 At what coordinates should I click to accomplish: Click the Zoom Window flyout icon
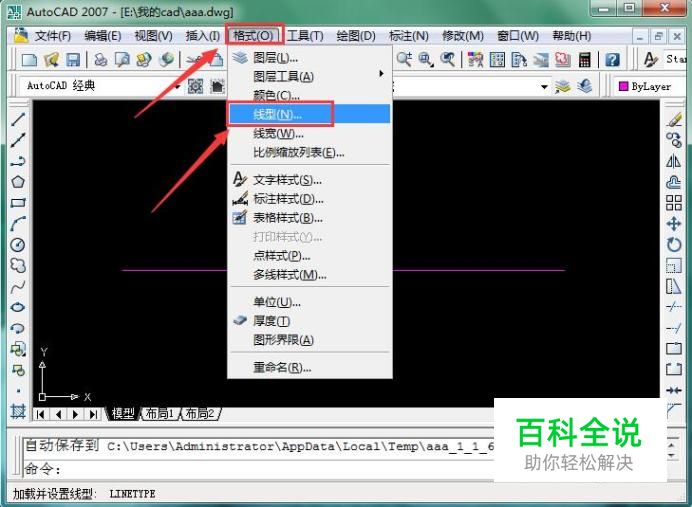[x=426, y=59]
